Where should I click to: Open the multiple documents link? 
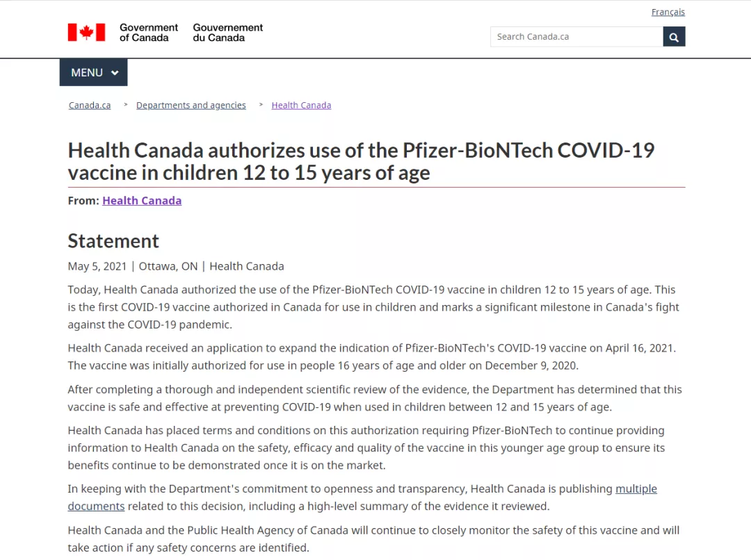(636, 489)
